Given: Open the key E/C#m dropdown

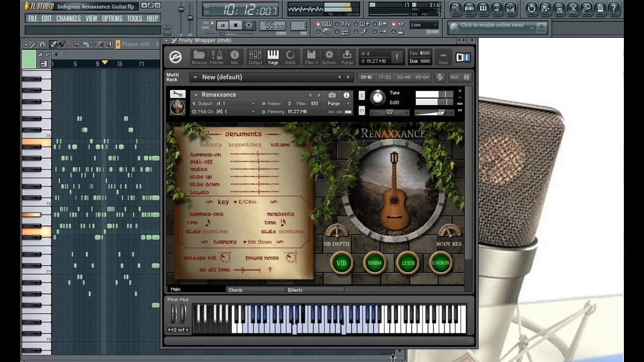Looking at the screenshot, I should click(x=245, y=202).
